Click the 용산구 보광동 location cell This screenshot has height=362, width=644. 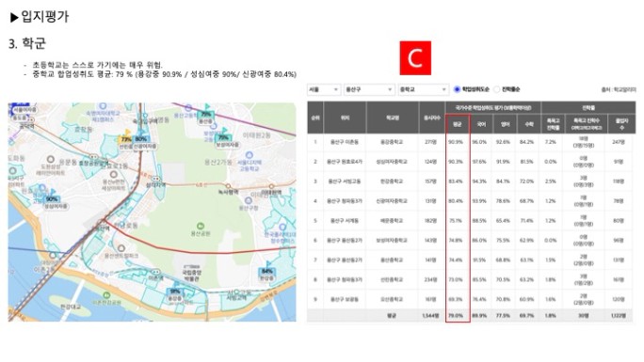pos(345,299)
